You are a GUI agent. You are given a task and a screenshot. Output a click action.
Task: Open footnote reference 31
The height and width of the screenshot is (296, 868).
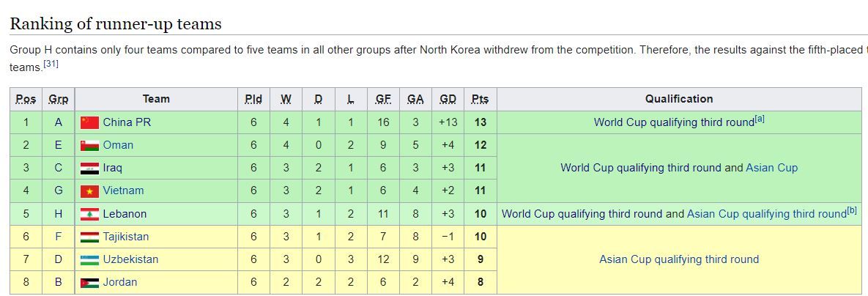coord(51,64)
